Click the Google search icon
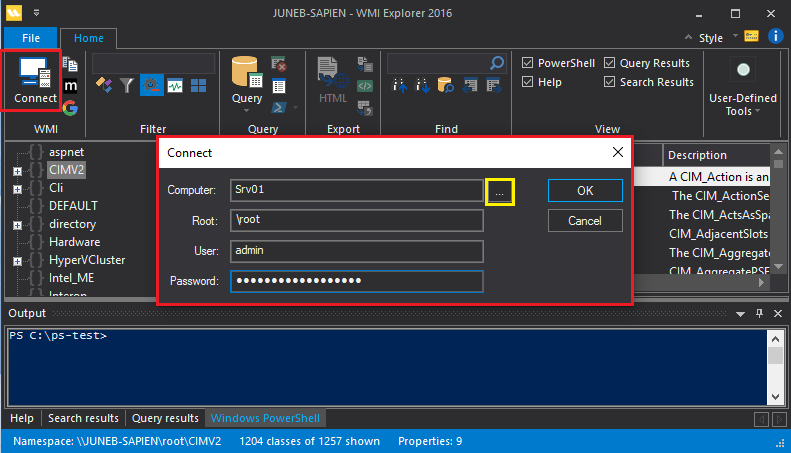791x453 pixels. click(71, 107)
